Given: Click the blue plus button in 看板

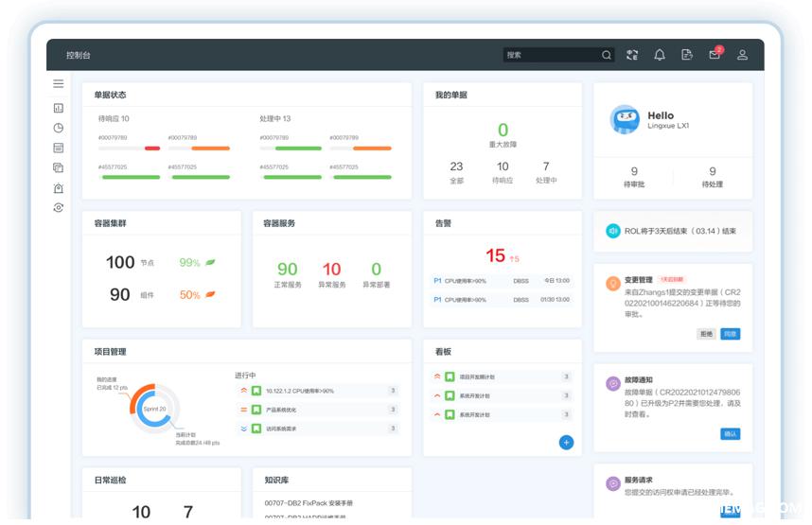Looking at the screenshot, I should pyautogui.click(x=566, y=442).
